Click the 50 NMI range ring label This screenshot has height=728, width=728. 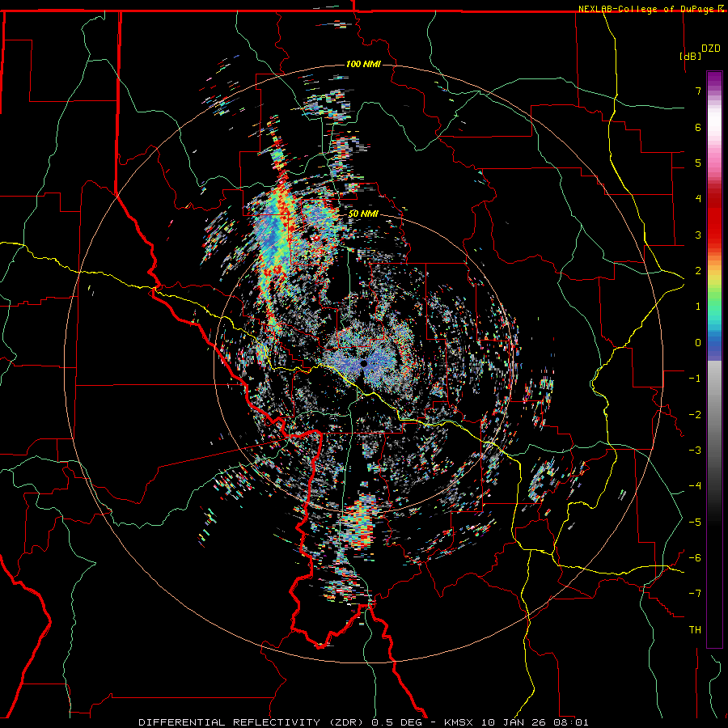pyautogui.click(x=363, y=214)
